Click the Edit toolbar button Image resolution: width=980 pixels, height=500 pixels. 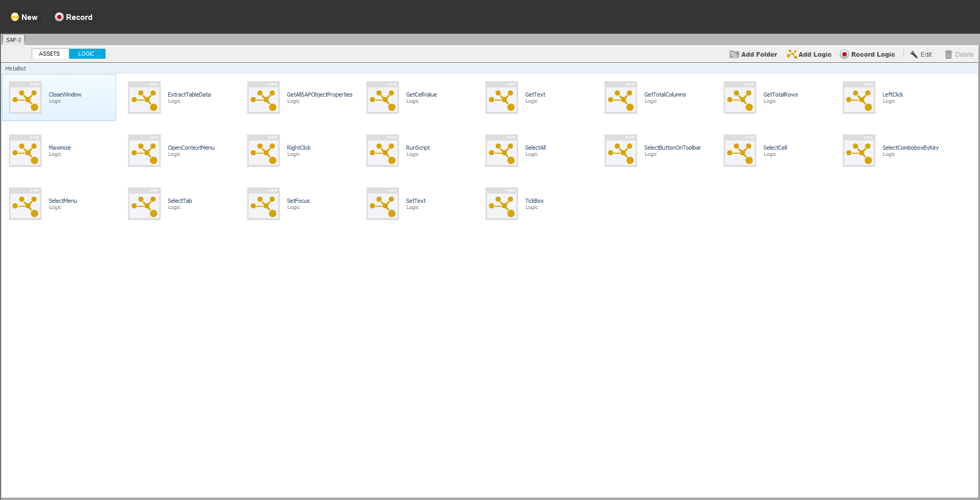point(921,54)
